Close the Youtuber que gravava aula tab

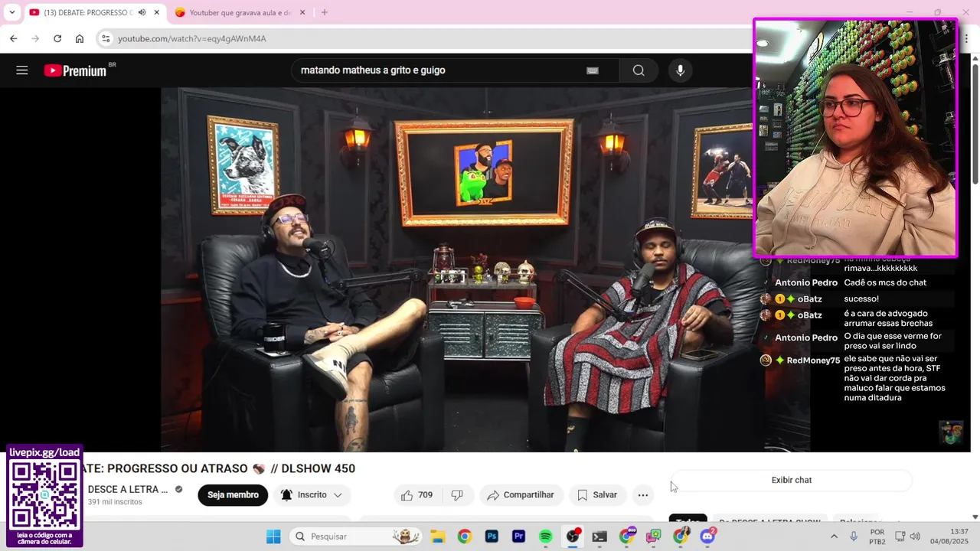click(302, 12)
